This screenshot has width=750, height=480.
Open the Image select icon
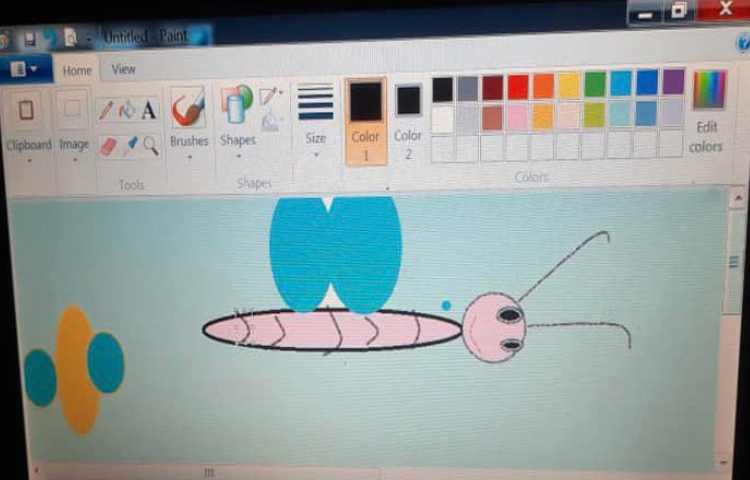72,109
